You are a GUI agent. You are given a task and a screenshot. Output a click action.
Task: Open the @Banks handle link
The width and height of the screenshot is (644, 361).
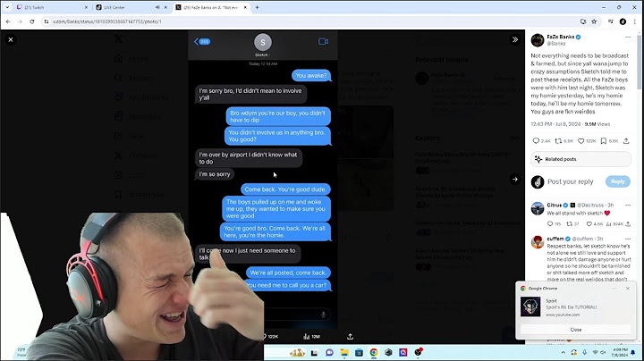(556, 44)
